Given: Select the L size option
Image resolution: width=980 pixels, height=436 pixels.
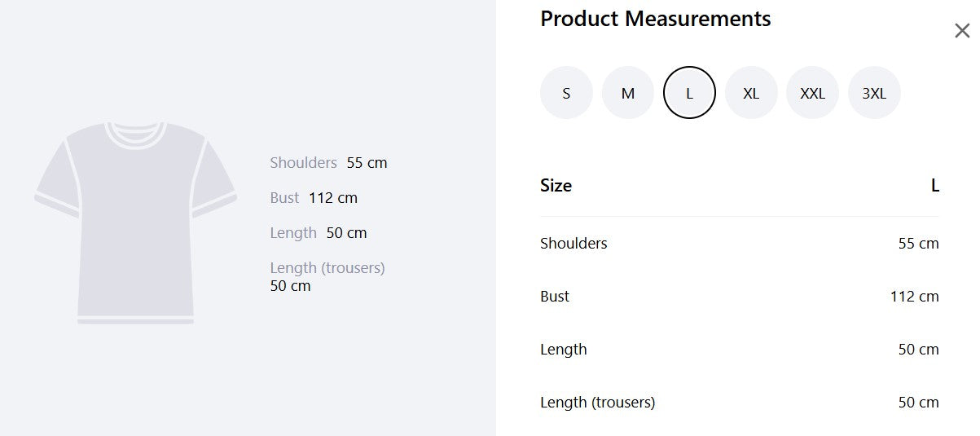Looking at the screenshot, I should (689, 93).
